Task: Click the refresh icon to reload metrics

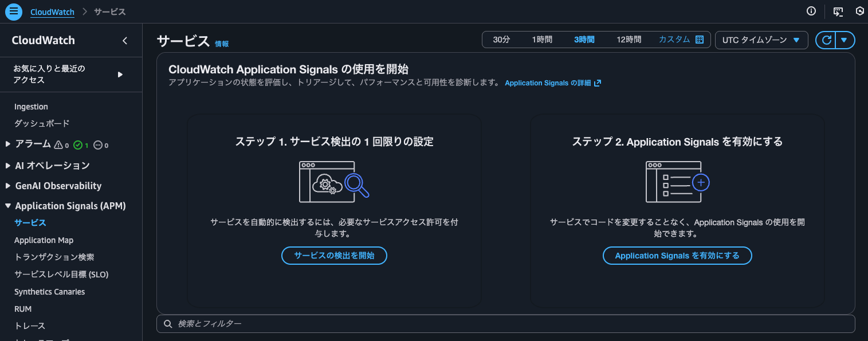Action: [826, 40]
